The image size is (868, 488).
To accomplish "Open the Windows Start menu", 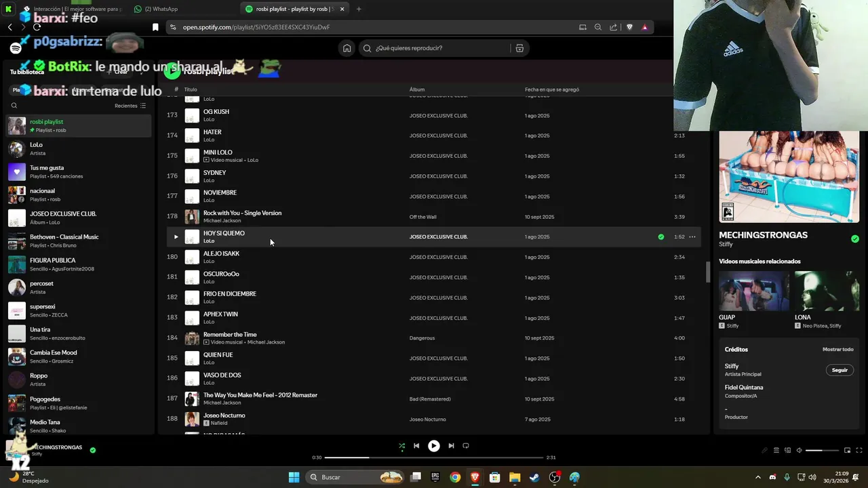I will tap(294, 477).
